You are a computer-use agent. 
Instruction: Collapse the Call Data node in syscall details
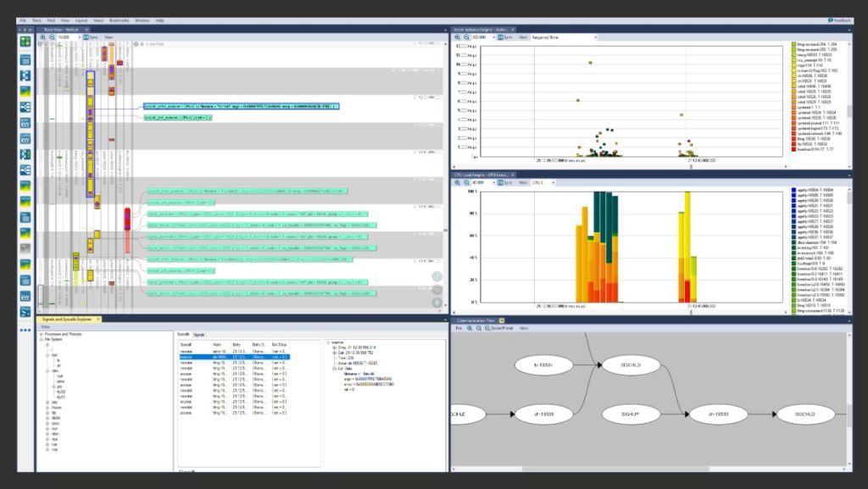point(334,369)
